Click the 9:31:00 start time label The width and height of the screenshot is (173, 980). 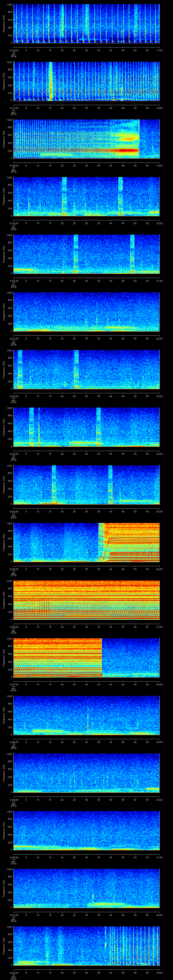pyautogui.click(x=13, y=915)
